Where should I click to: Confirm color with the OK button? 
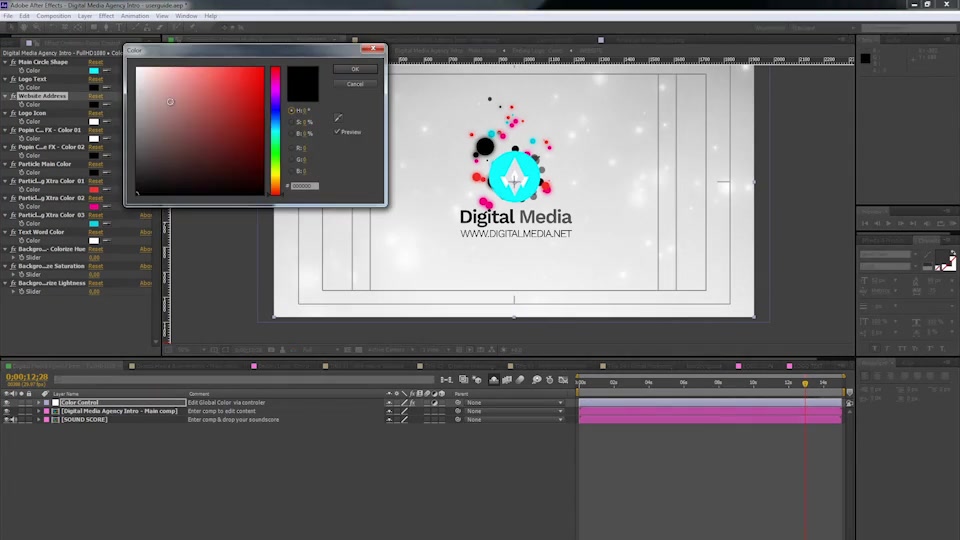[x=355, y=69]
